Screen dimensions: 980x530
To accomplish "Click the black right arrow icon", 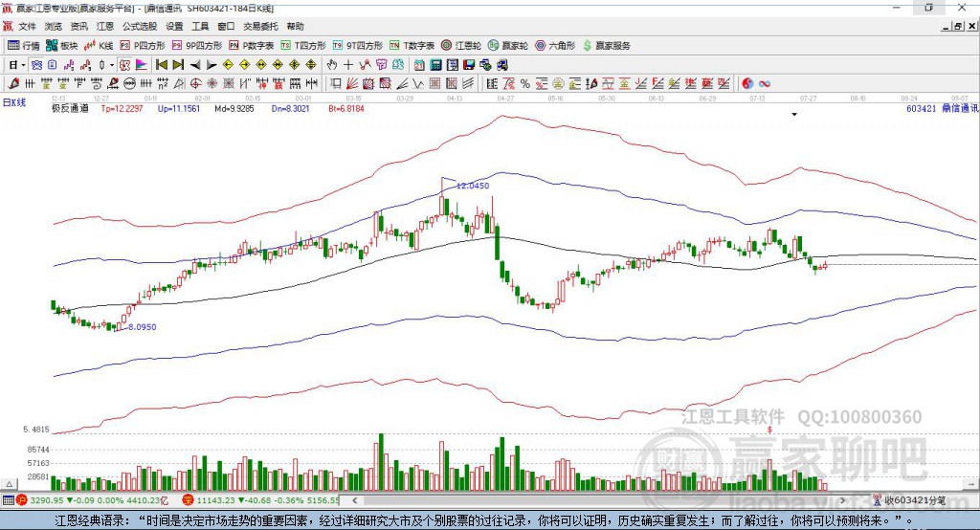I will pyautogui.click(x=212, y=65).
